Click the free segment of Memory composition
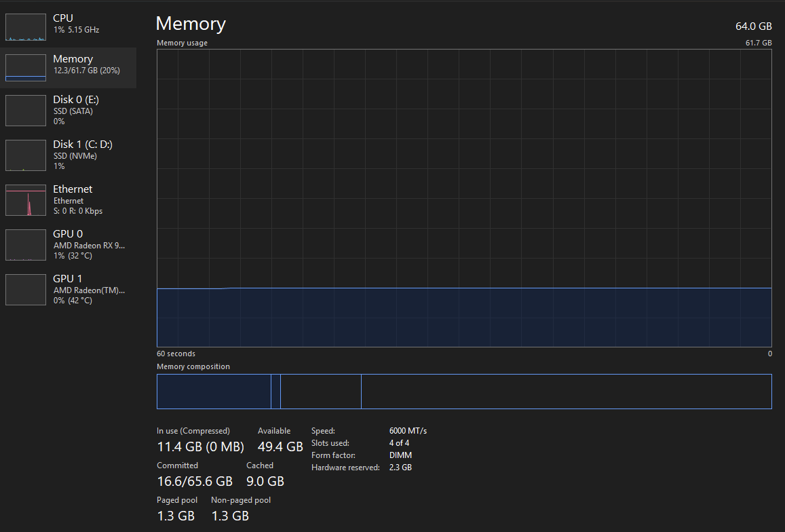This screenshot has height=532, width=785. pos(566,392)
